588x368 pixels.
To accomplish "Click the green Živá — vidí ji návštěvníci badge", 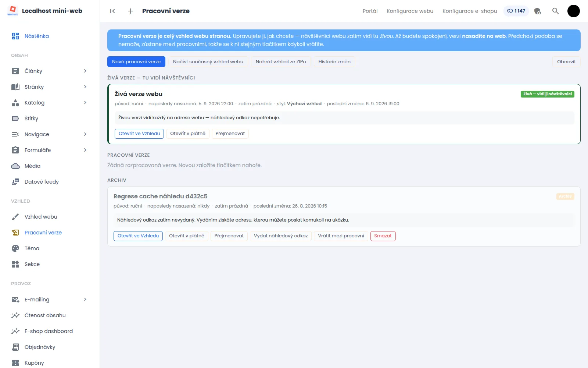I will pyautogui.click(x=548, y=94).
